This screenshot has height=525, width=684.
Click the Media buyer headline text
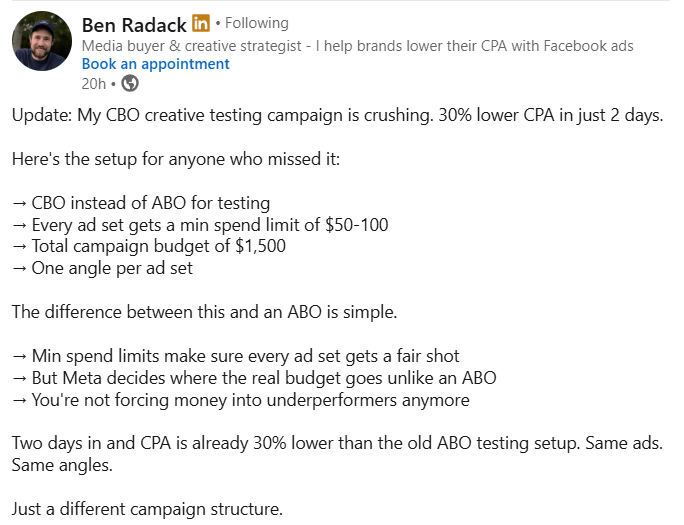(x=357, y=46)
